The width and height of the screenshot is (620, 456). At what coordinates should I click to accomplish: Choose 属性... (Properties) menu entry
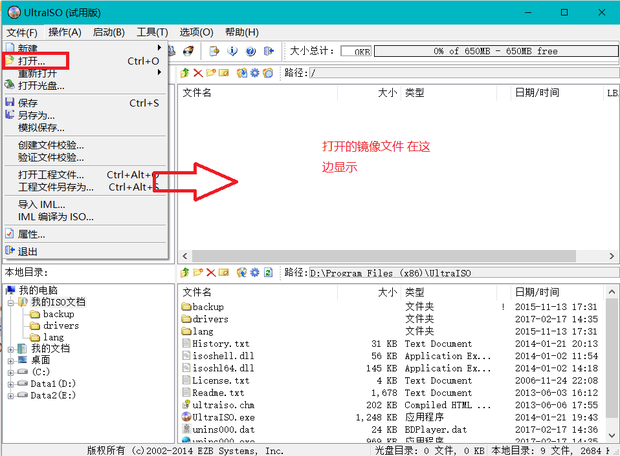(x=85, y=234)
